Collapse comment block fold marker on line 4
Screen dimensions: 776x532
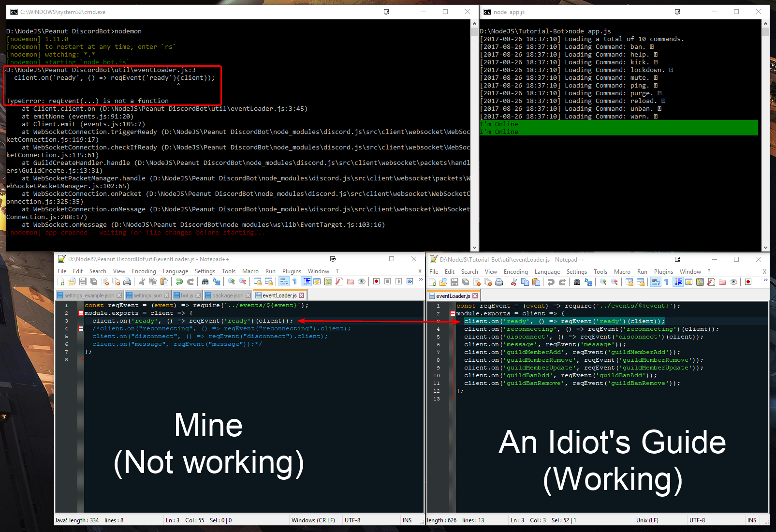point(81,329)
